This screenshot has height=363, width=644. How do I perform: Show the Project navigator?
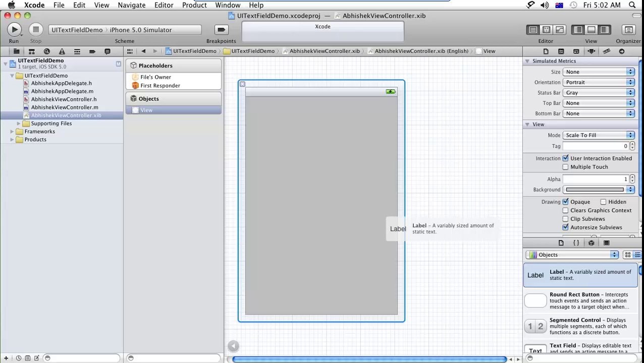(x=16, y=51)
